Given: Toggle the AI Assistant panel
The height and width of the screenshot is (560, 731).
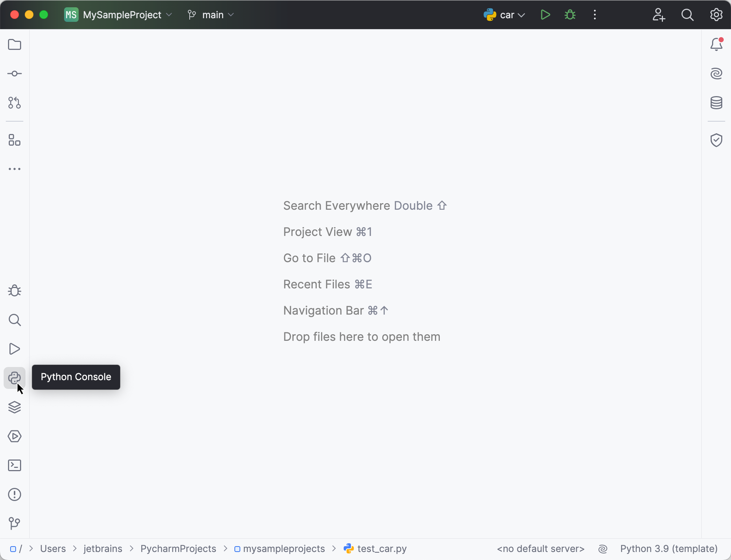Looking at the screenshot, I should 717,73.
